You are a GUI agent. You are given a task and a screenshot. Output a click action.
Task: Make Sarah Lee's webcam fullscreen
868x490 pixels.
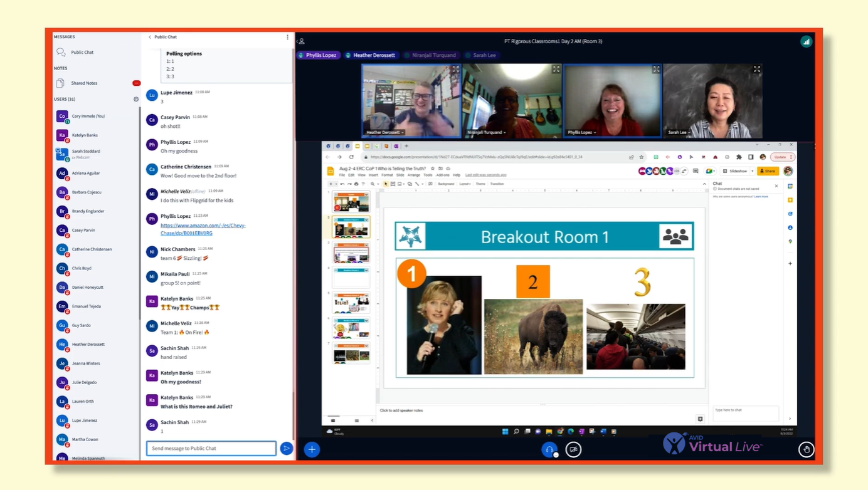pos(757,70)
